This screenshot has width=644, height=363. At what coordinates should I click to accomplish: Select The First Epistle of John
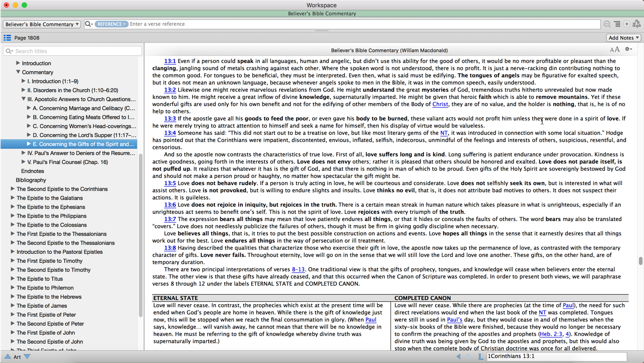coord(45,332)
